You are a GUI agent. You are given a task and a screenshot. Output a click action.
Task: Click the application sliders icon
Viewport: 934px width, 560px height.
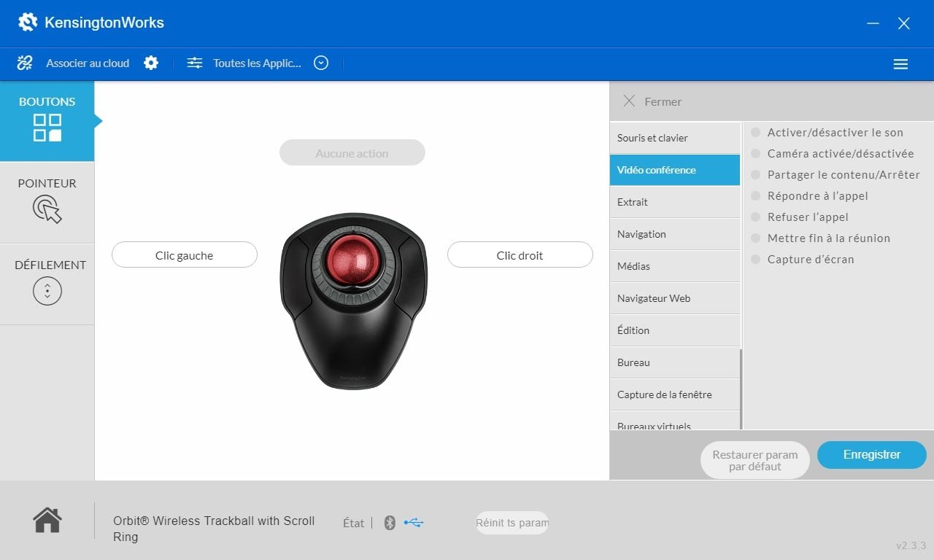[x=195, y=63]
